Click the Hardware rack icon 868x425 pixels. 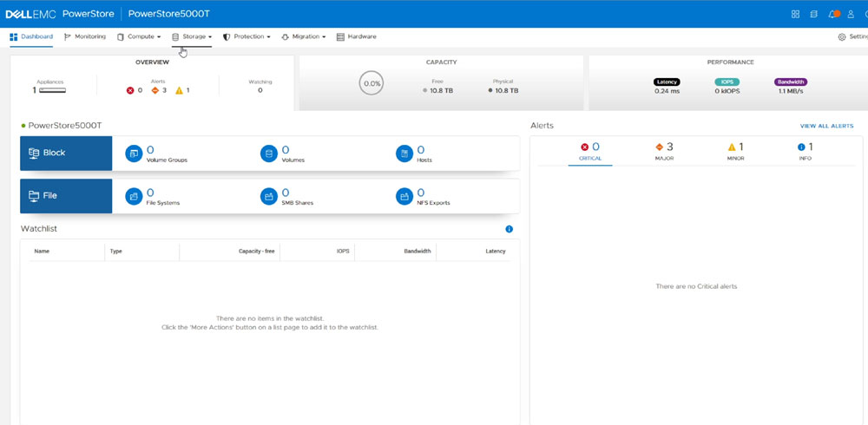[340, 36]
